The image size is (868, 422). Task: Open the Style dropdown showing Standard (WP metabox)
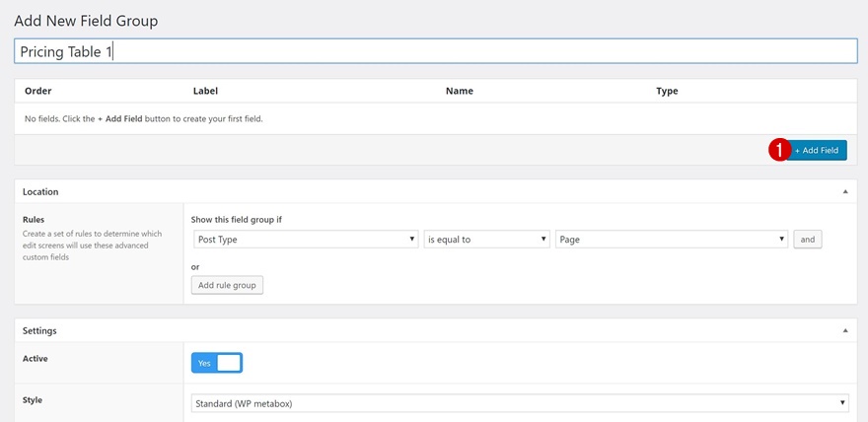click(x=520, y=402)
